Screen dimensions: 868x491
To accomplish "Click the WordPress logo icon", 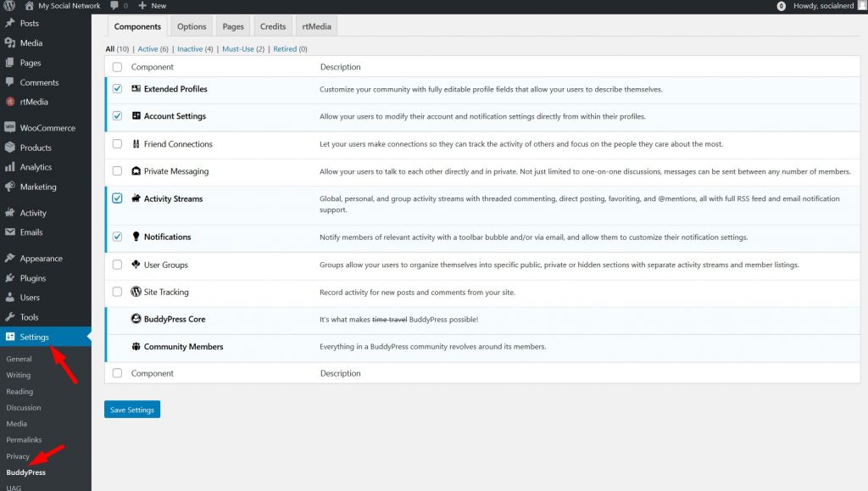I will point(8,6).
